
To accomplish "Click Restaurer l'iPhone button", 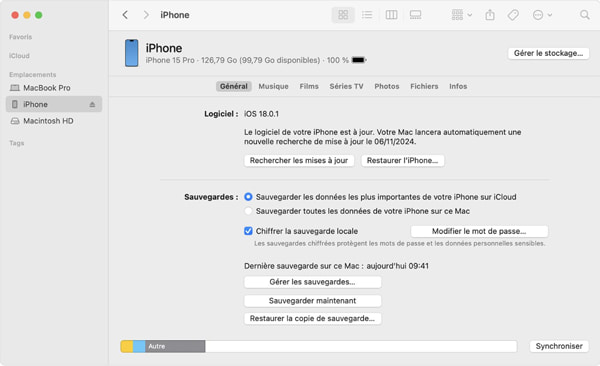I will (x=403, y=160).
